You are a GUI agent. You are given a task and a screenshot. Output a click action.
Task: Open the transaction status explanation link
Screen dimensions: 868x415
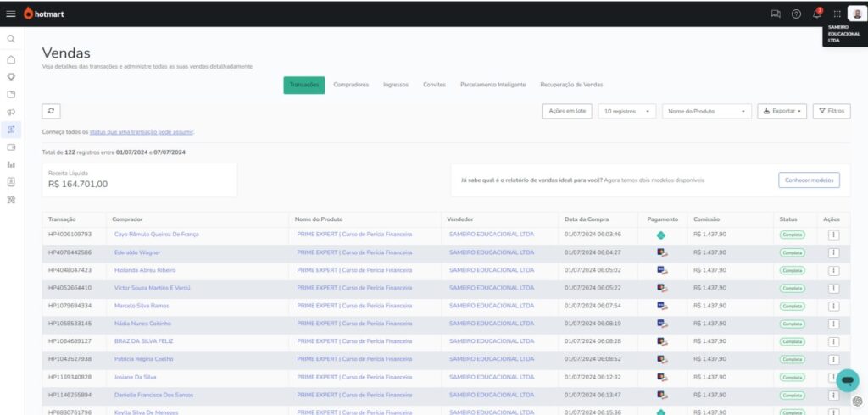point(142,132)
